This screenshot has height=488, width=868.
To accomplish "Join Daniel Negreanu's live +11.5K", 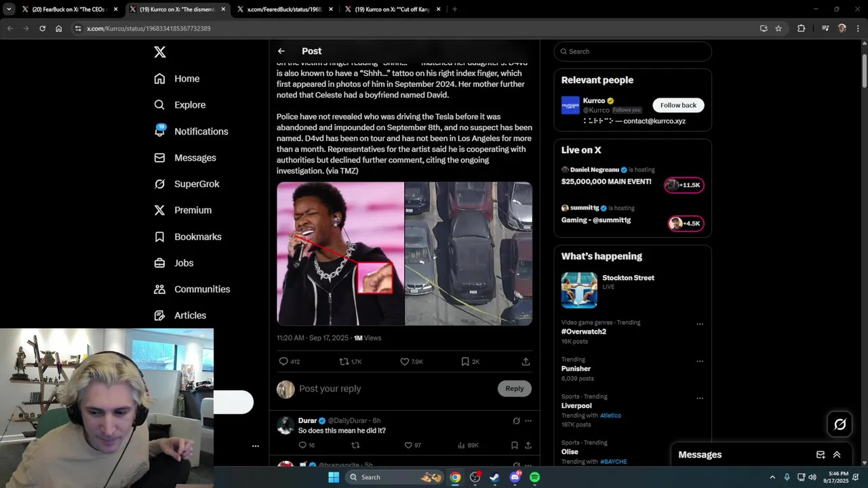I will coord(684,185).
